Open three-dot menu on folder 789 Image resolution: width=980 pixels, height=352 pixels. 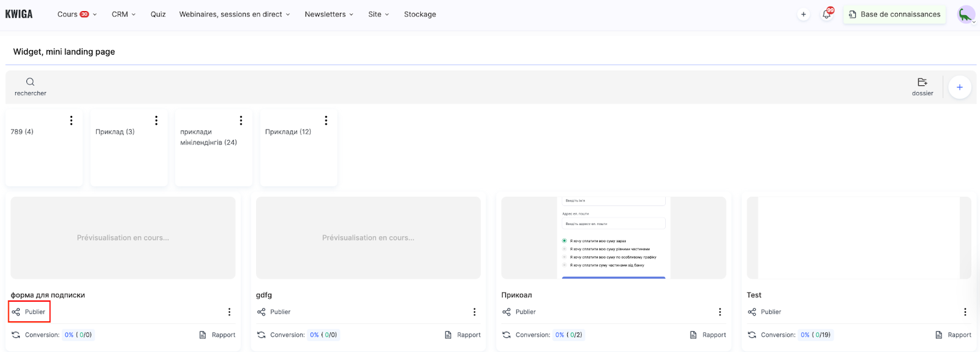click(x=71, y=120)
